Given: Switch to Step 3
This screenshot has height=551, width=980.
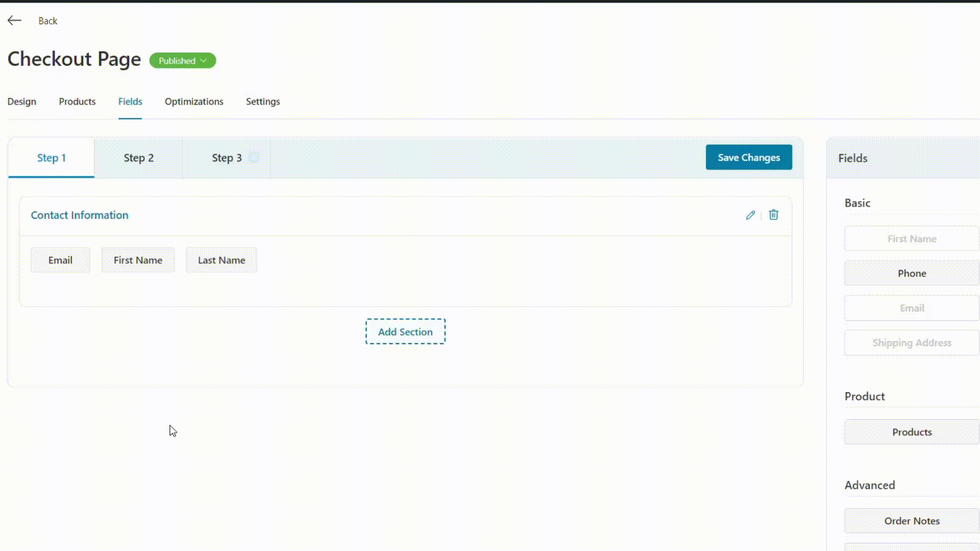Looking at the screenshot, I should 227,158.
